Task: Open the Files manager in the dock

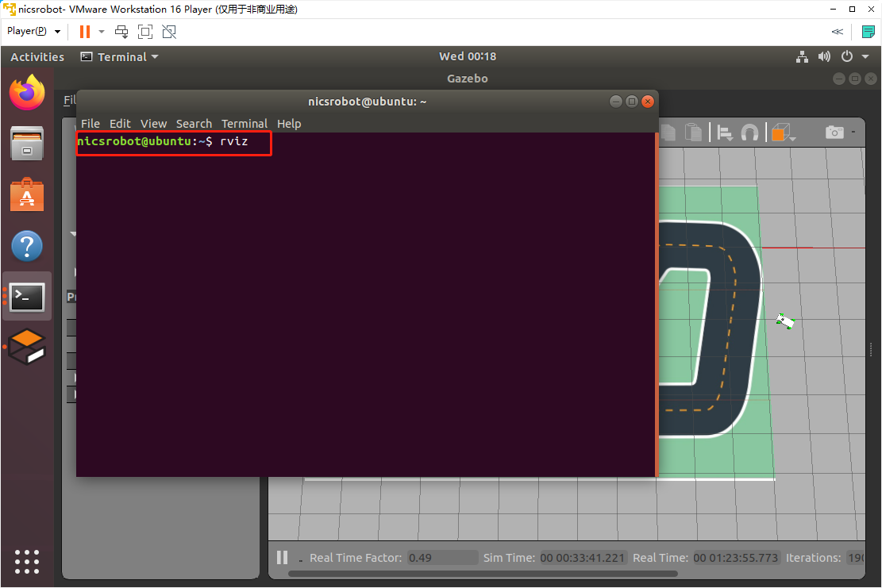Action: point(26,144)
